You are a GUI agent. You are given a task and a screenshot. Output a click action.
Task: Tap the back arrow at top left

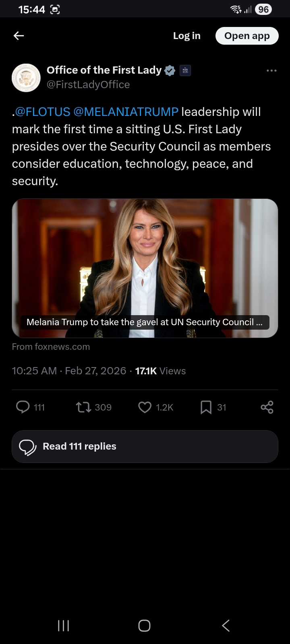click(19, 36)
